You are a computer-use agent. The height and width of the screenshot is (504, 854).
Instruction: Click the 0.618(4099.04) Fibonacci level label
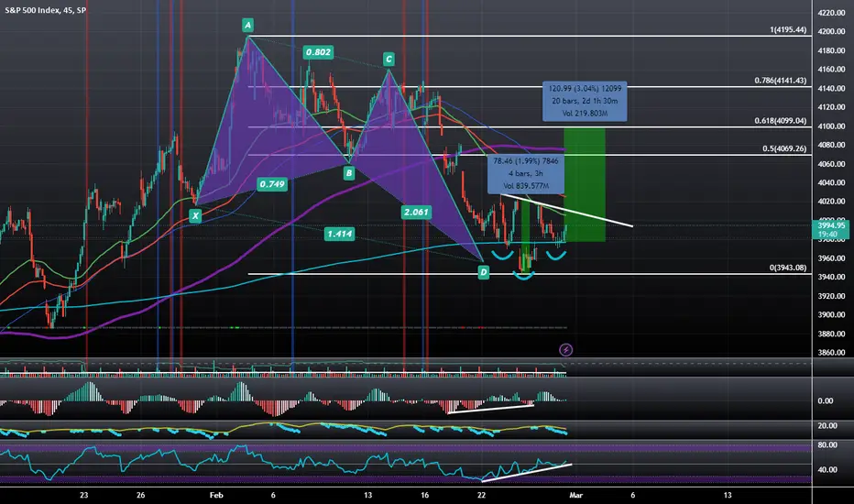pos(781,120)
